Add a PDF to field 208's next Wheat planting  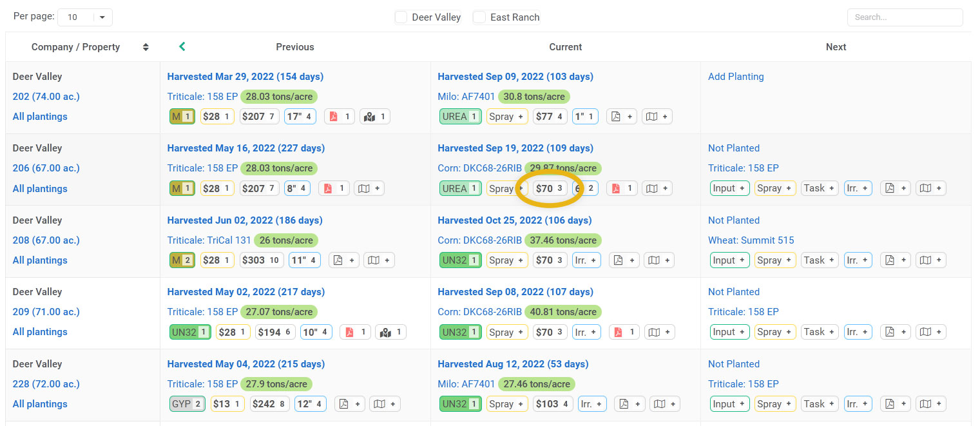(x=895, y=260)
